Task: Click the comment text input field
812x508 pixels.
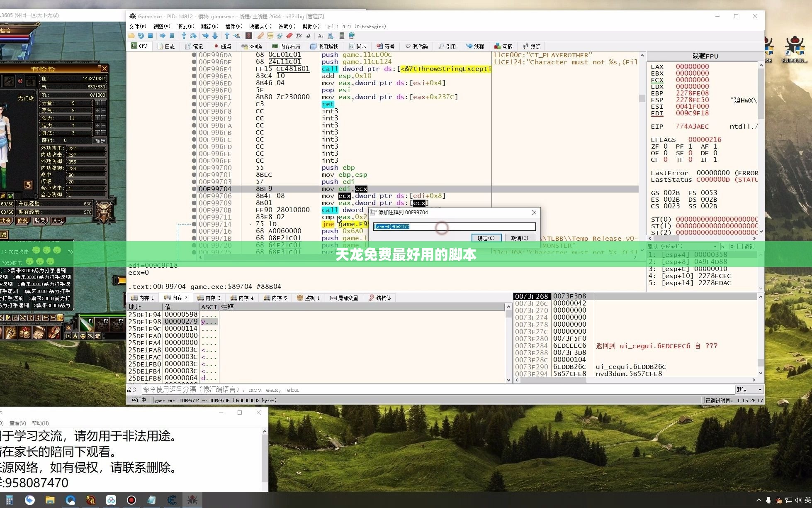Action: coord(454,227)
